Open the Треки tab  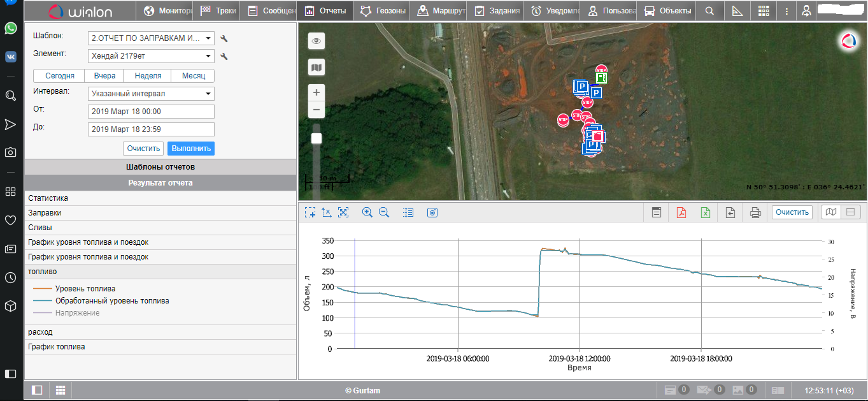coord(218,11)
